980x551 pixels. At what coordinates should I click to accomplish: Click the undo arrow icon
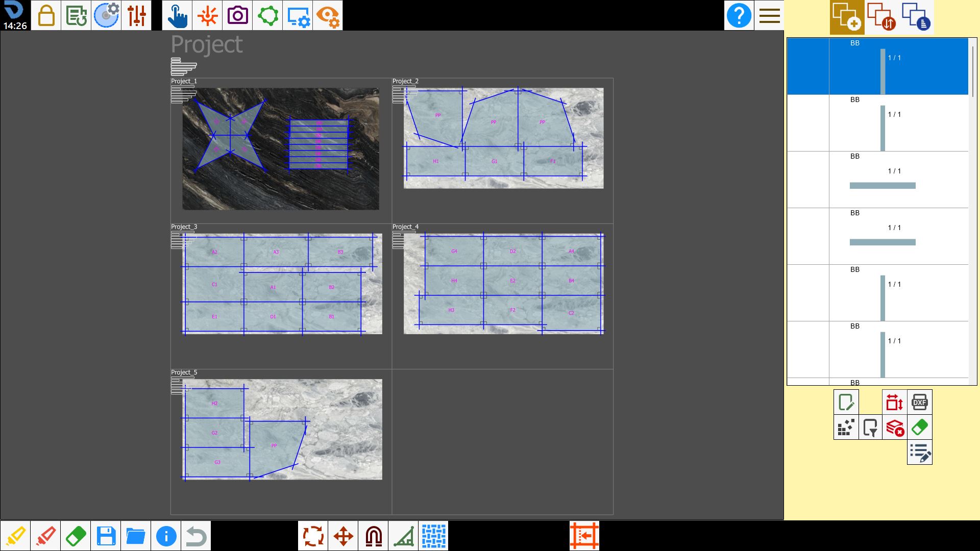coord(196,536)
